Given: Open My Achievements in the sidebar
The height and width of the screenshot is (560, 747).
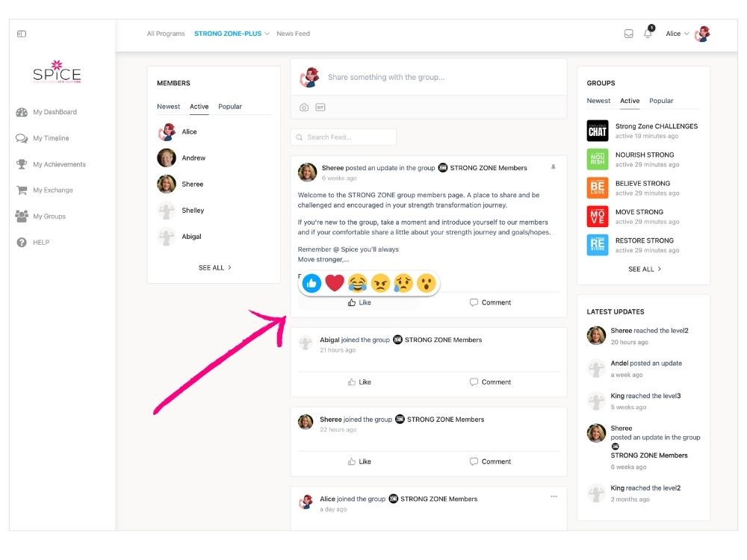Looking at the screenshot, I should click(59, 164).
